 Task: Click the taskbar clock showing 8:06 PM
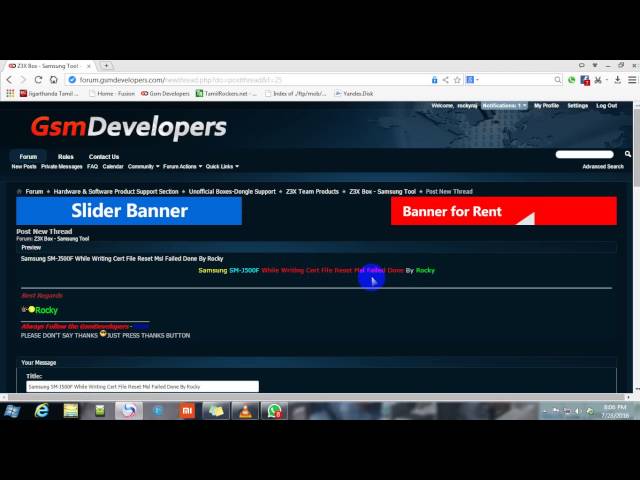pyautogui.click(x=614, y=411)
